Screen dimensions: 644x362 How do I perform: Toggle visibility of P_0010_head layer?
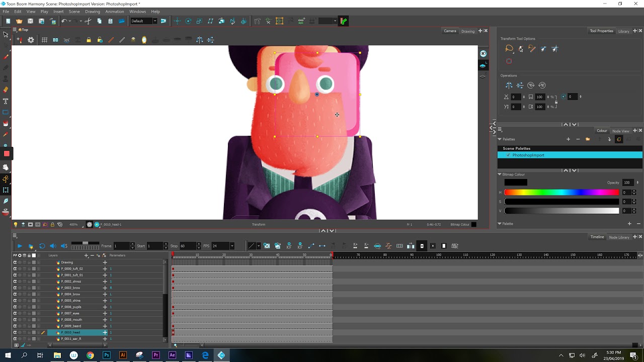(15, 332)
